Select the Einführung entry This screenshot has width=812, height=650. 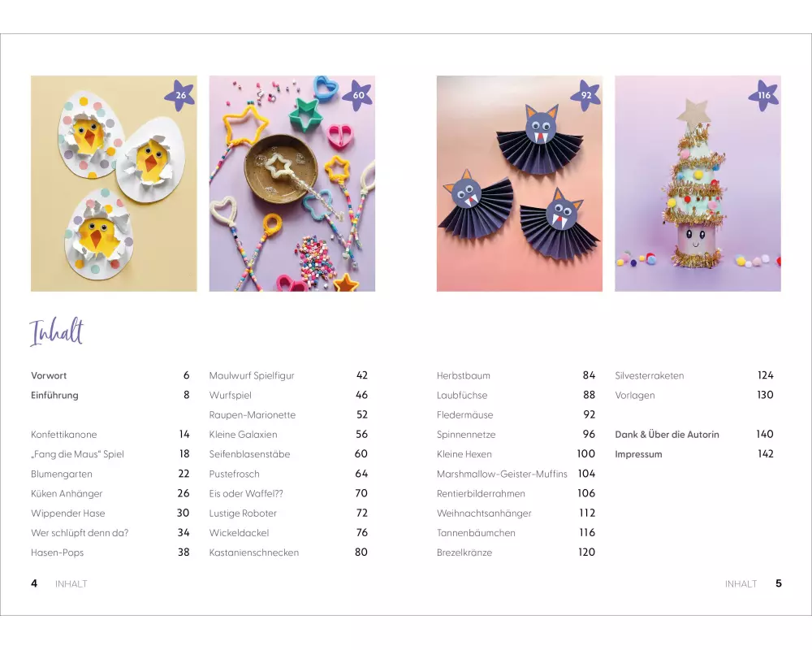pyautogui.click(x=110, y=395)
